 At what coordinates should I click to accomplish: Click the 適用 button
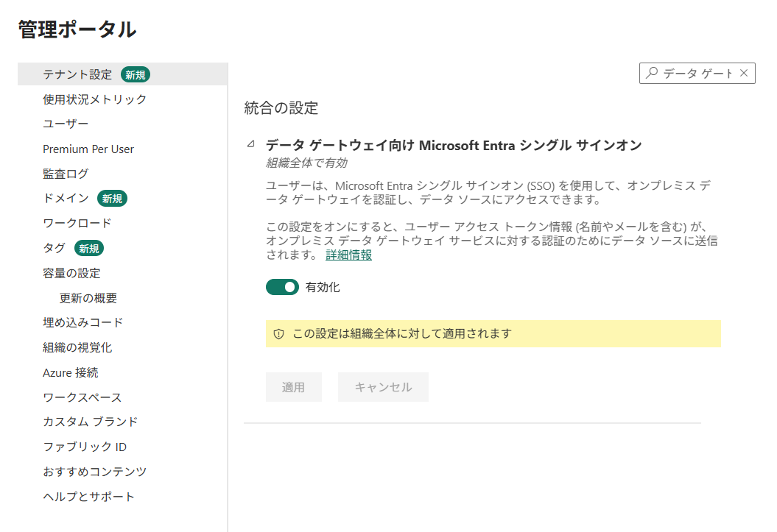pos(293,387)
